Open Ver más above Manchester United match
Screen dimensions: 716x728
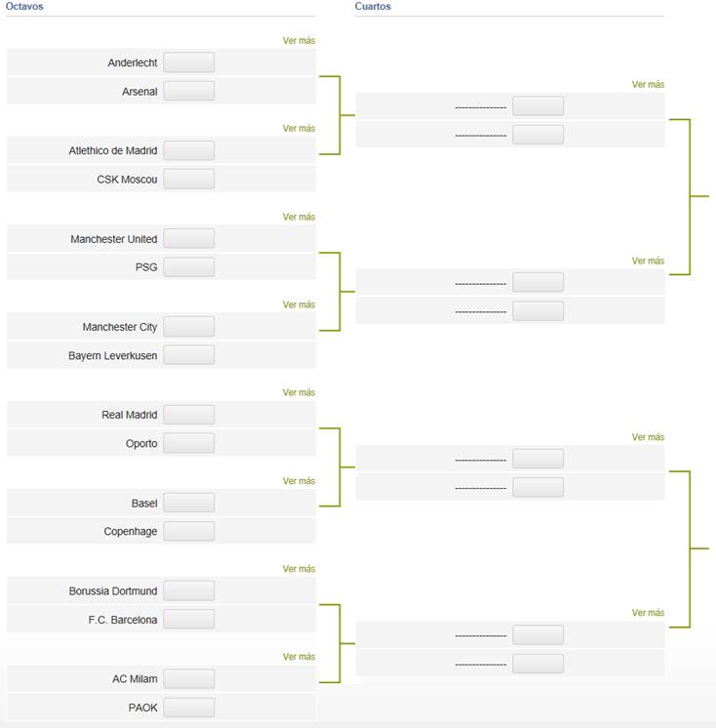click(x=298, y=217)
